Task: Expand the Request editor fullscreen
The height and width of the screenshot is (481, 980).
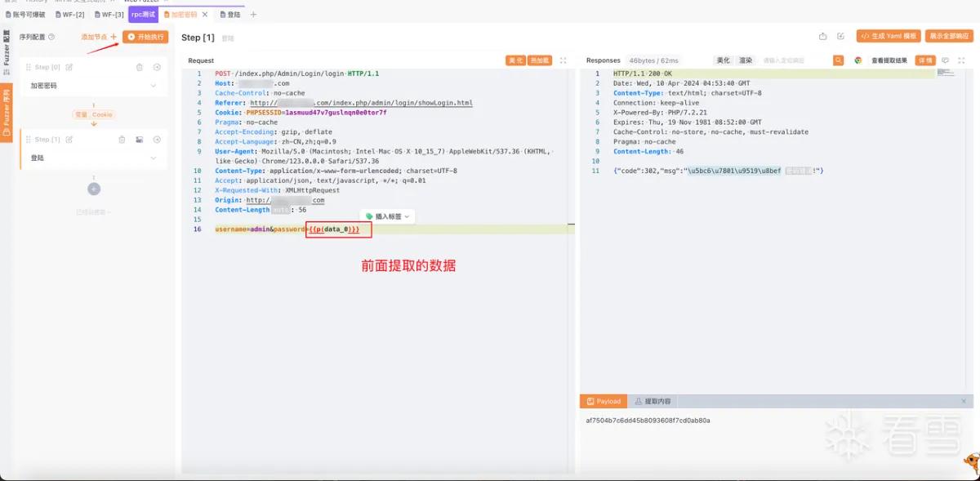Action: tap(563, 60)
